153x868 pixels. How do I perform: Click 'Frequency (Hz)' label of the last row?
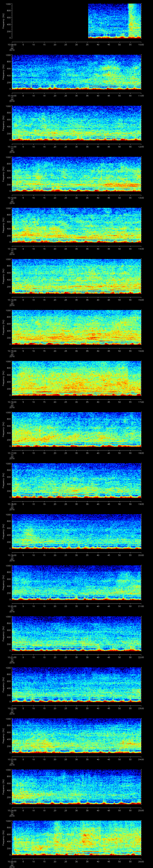tap(3, 838)
